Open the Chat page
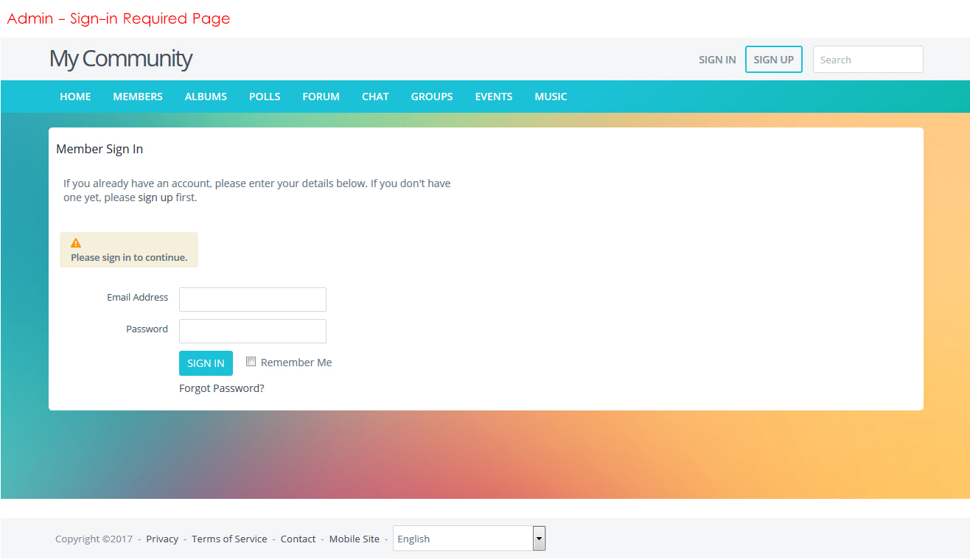The height and width of the screenshot is (560, 970). (375, 97)
